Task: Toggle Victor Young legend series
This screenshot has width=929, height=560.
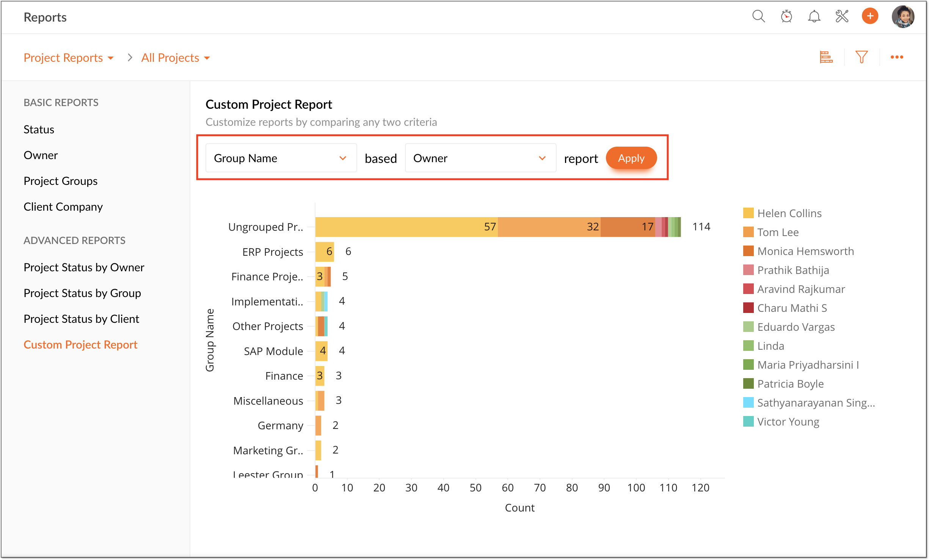Action: pyautogui.click(x=781, y=422)
